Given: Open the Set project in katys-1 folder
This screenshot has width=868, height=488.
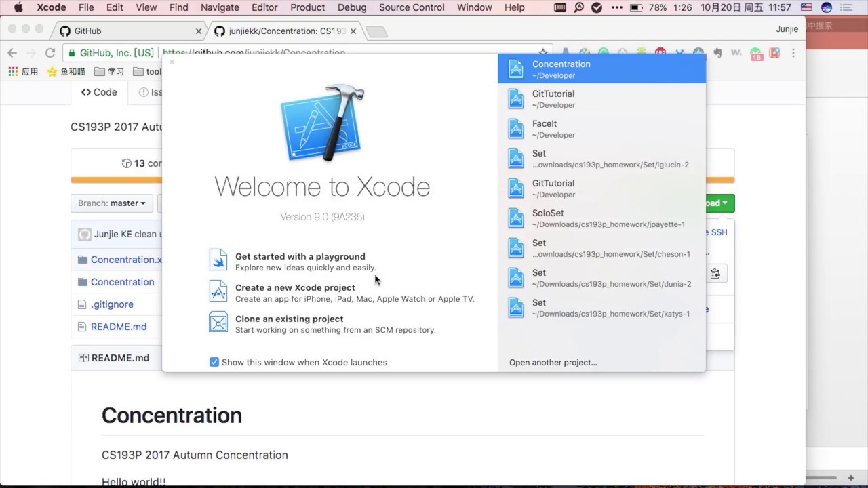Looking at the screenshot, I should pyautogui.click(x=601, y=308).
